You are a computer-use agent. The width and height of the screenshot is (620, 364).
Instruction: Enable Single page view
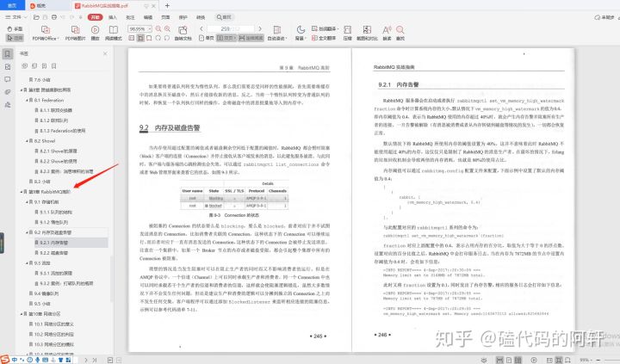(207, 38)
